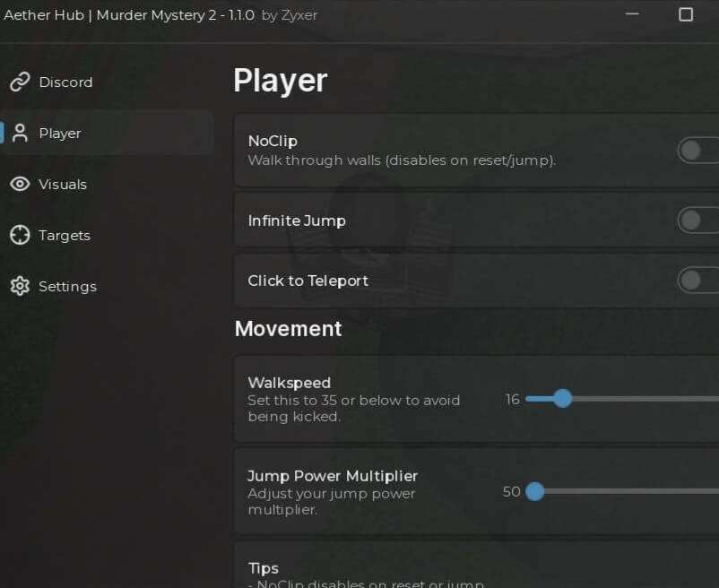Image resolution: width=719 pixels, height=588 pixels.
Task: Select the Discord sidebar label
Action: pos(65,82)
